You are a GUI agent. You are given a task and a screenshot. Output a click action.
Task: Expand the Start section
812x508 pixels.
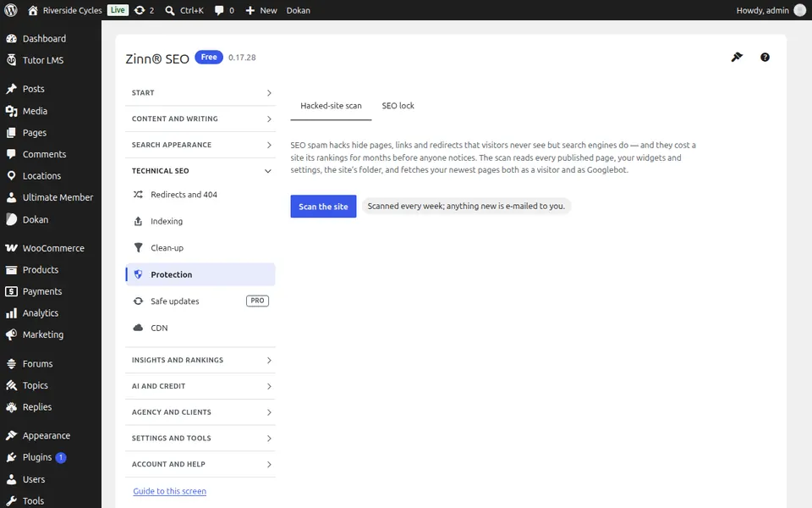point(200,93)
